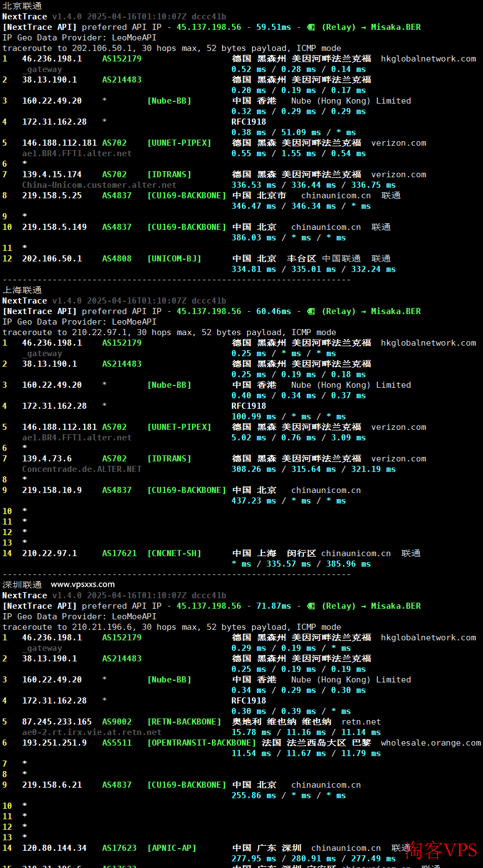The image size is (483, 868).
Task: Click the latency '11.54 ms'
Action: (x=251, y=753)
